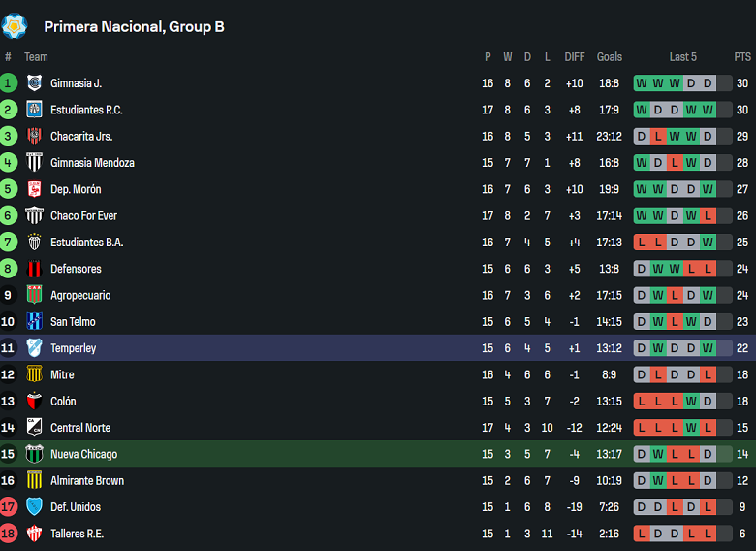Open the Chaco For Ever team name
Image resolution: width=756 pixels, height=551 pixels.
(x=83, y=215)
